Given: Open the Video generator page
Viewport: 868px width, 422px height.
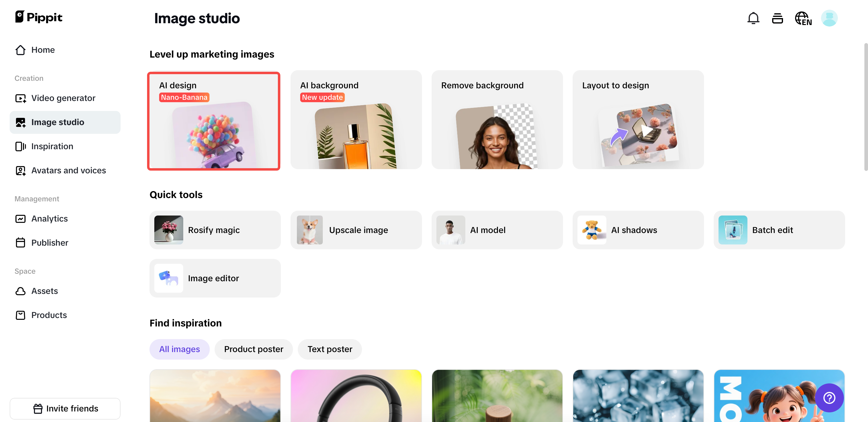Looking at the screenshot, I should [x=63, y=98].
